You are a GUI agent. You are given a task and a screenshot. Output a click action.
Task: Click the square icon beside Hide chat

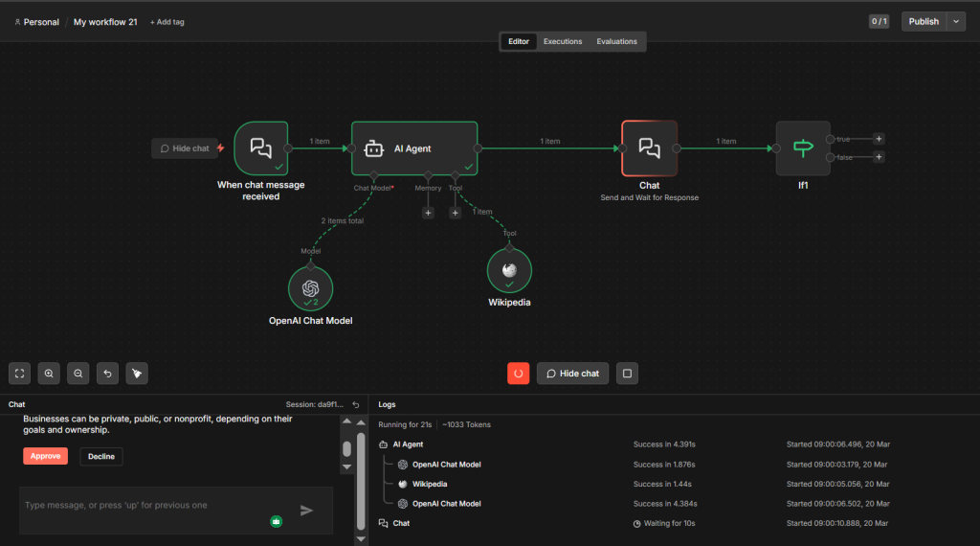627,374
